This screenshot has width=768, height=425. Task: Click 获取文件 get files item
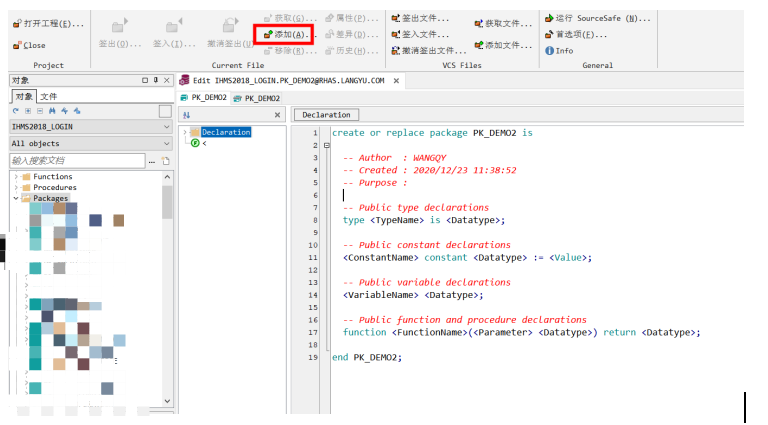[503, 24]
